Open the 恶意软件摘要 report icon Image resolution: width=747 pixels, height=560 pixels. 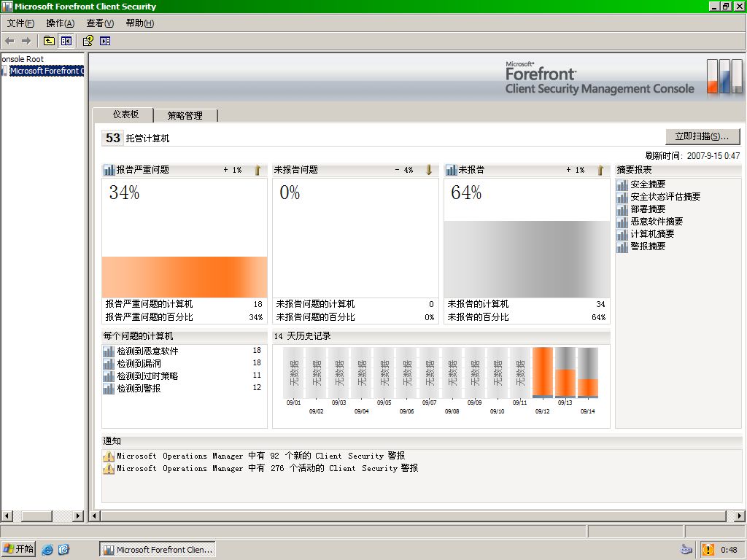(622, 222)
